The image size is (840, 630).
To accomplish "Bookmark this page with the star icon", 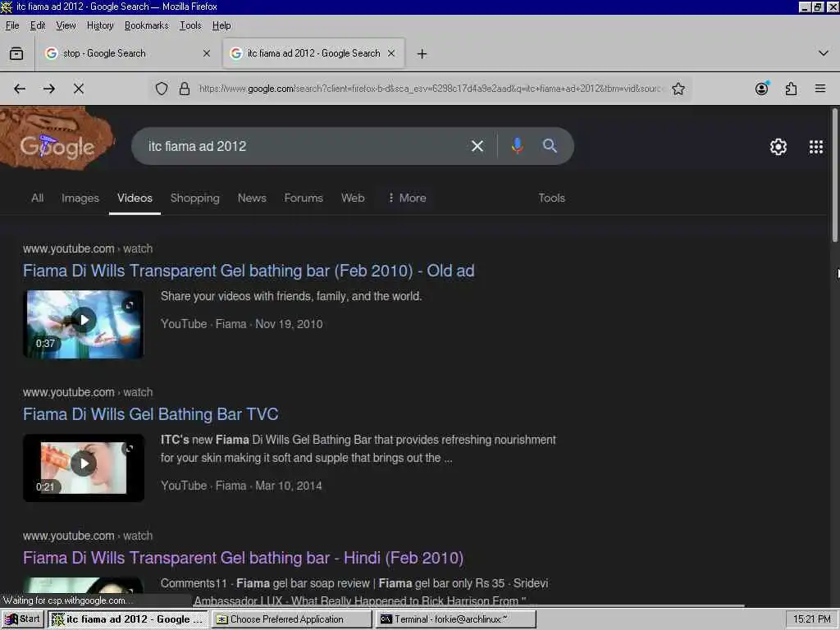I will pyautogui.click(x=678, y=89).
